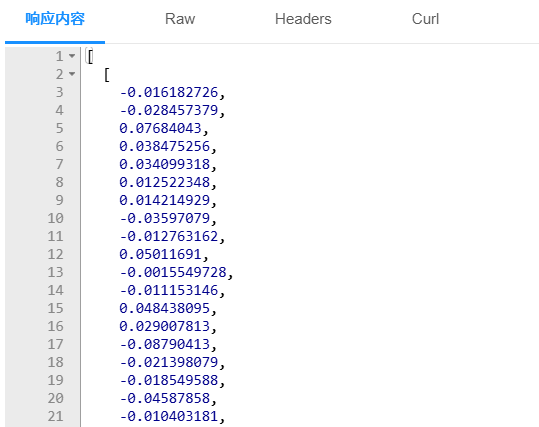Click value -0.016182726 on line 3

coord(169,92)
